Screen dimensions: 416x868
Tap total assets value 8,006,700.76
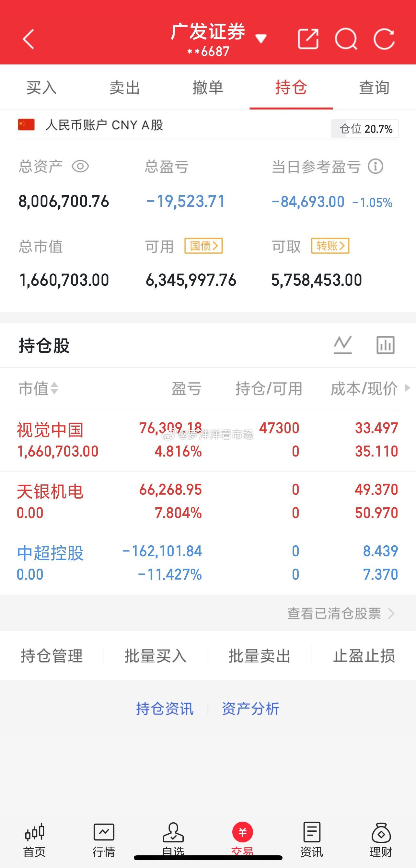[64, 202]
